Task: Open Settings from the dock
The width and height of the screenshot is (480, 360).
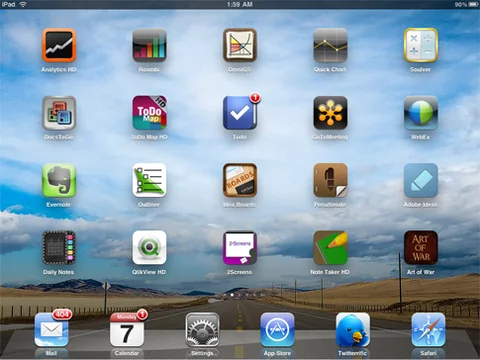Action: tap(202, 330)
